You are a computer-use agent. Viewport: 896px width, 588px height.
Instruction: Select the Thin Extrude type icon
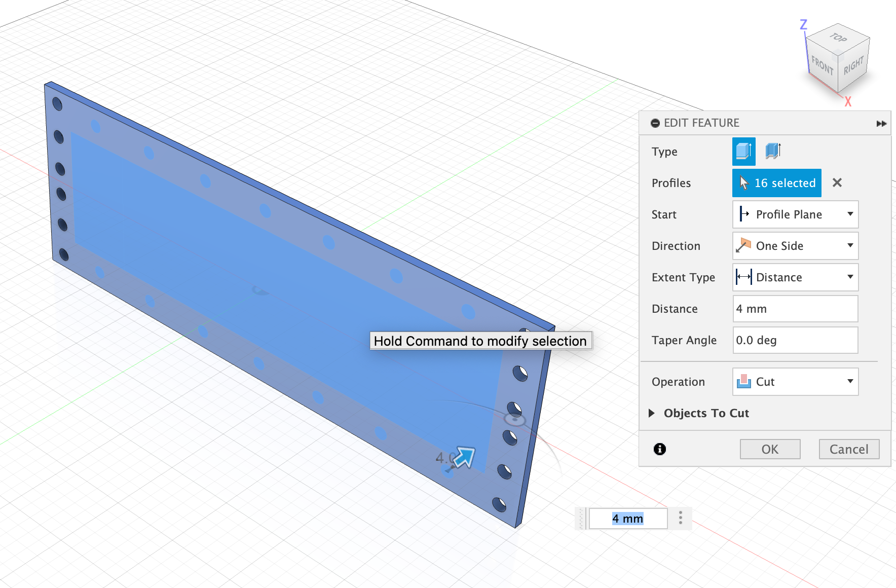click(x=773, y=151)
